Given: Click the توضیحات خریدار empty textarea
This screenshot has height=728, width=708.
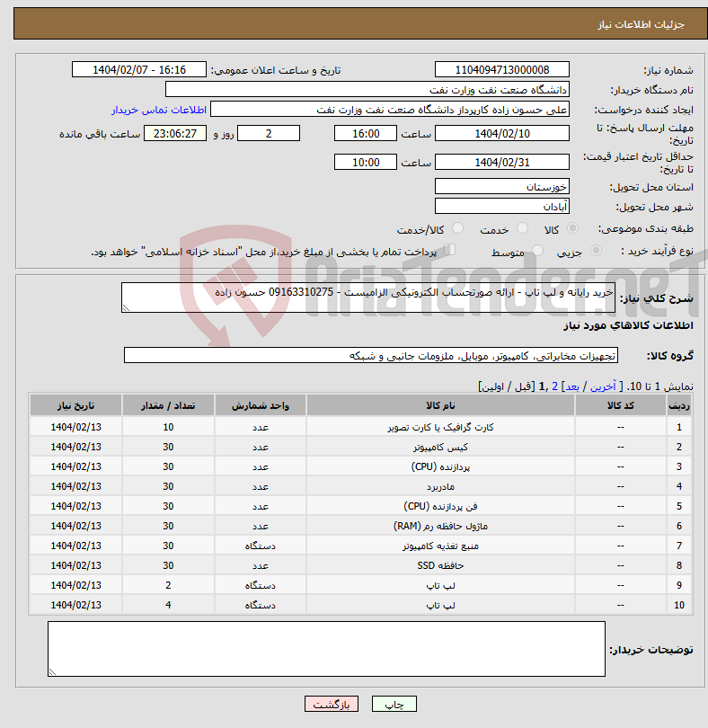Looking at the screenshot, I should point(326,649).
